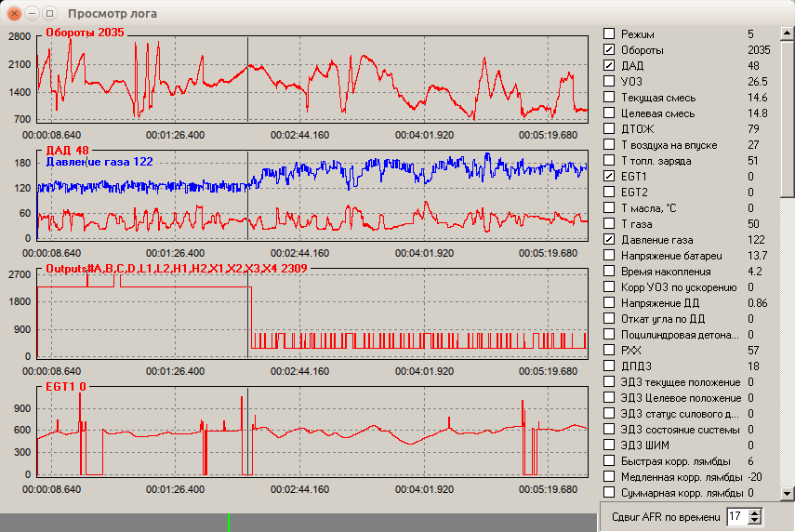Uncheck the Обороты checkbox
795x532 pixels.
(x=609, y=49)
